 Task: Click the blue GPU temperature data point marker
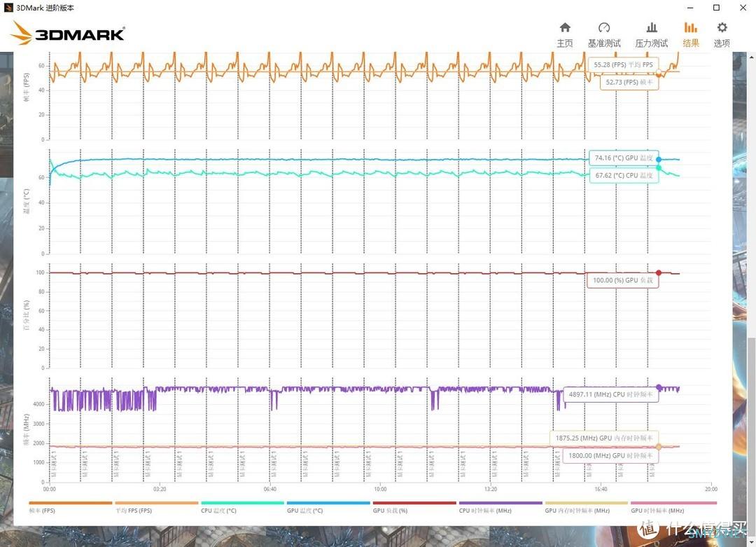[659, 159]
